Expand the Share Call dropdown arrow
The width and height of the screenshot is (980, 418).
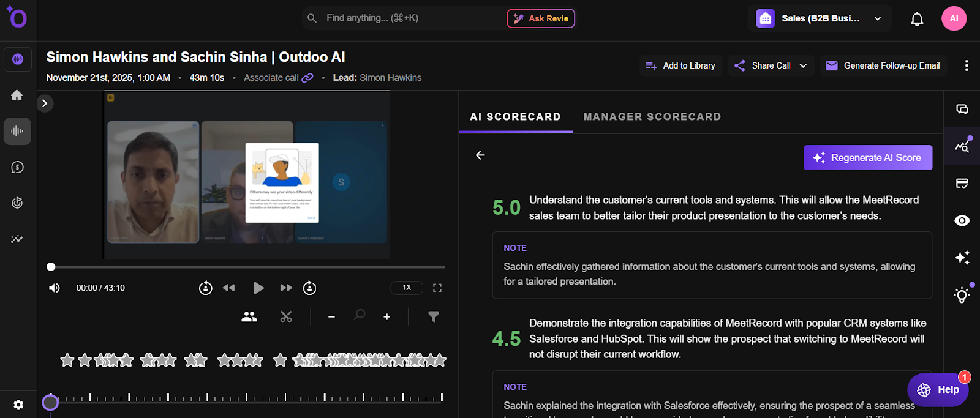point(803,65)
